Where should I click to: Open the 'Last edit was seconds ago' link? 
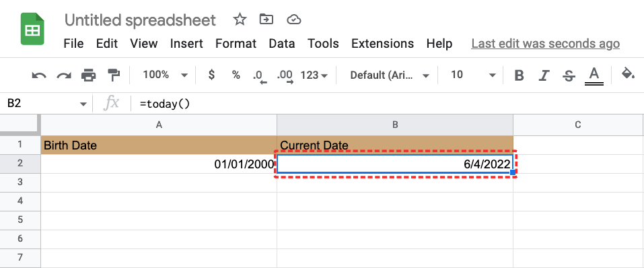tap(546, 44)
